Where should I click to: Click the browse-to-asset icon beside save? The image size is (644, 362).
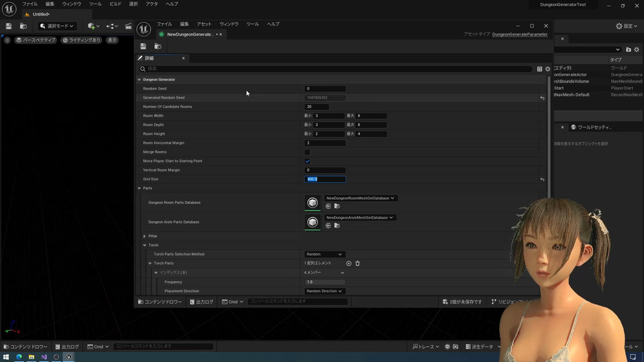point(158,46)
